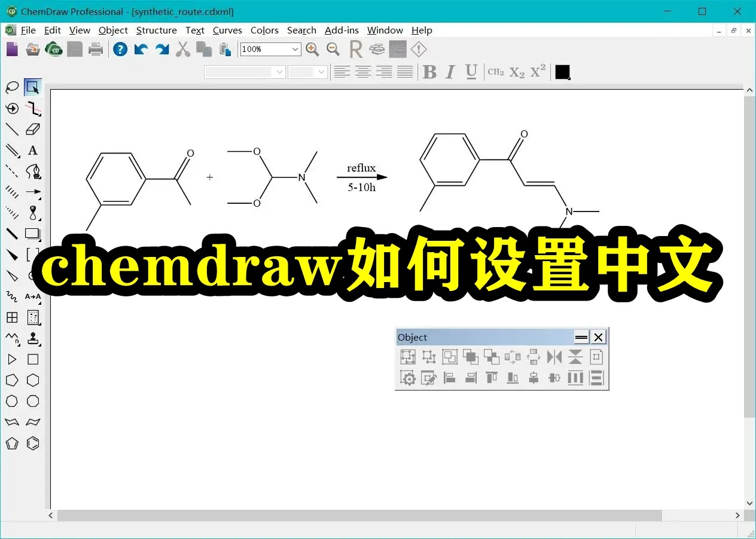Select the Table tool

tap(12, 317)
